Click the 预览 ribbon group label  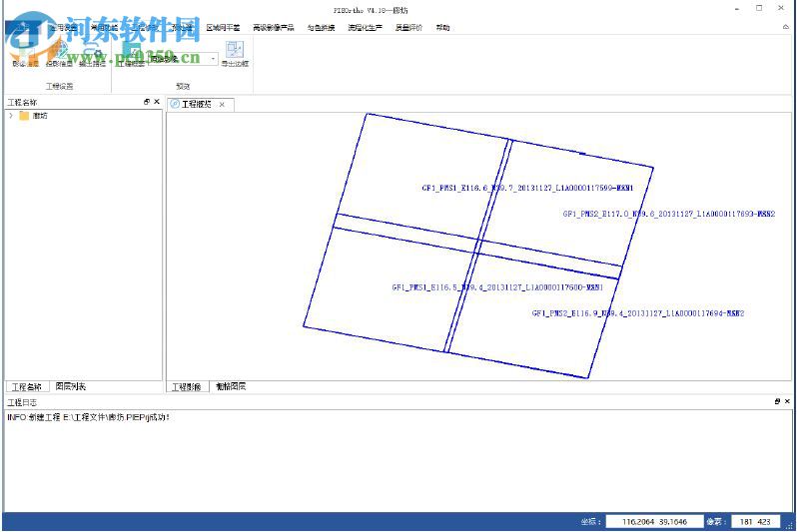coord(183,86)
